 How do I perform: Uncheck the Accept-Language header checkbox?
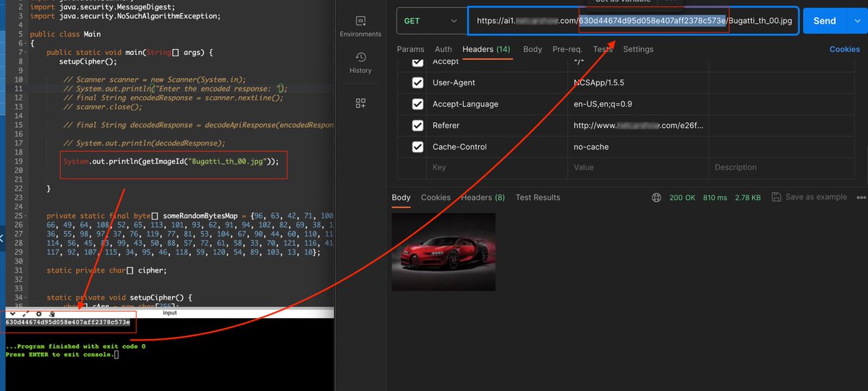[417, 104]
